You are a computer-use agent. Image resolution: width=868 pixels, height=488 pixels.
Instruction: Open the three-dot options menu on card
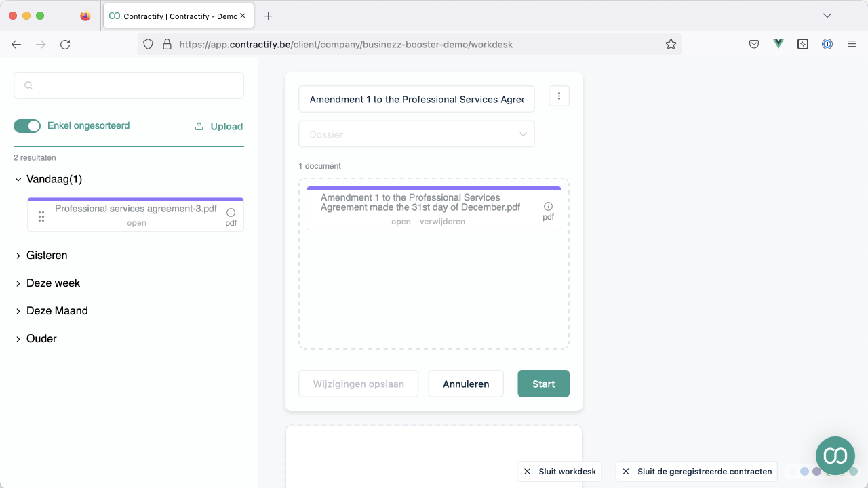[x=559, y=96]
